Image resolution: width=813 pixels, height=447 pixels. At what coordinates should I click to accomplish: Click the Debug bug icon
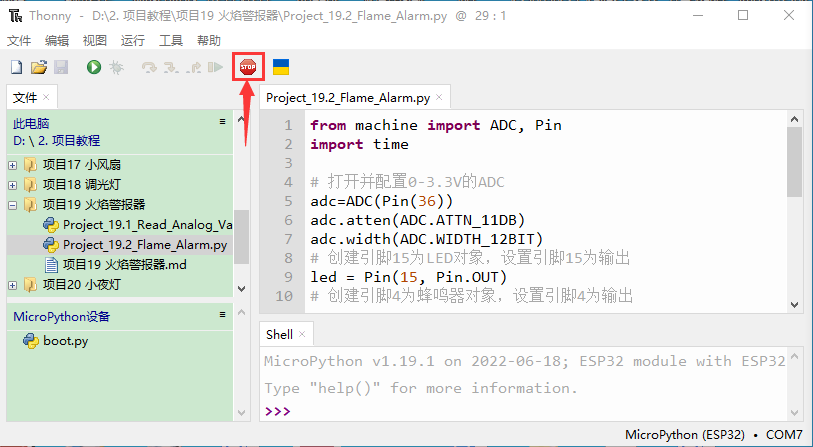[116, 67]
